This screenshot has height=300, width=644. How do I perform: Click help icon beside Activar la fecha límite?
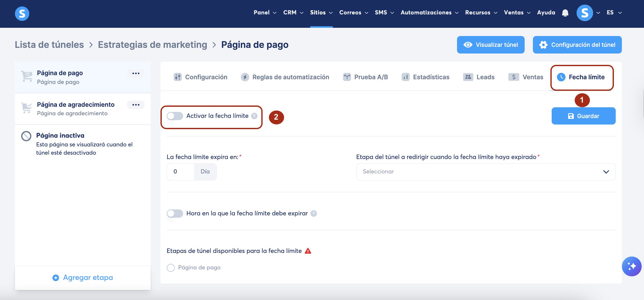tap(254, 116)
